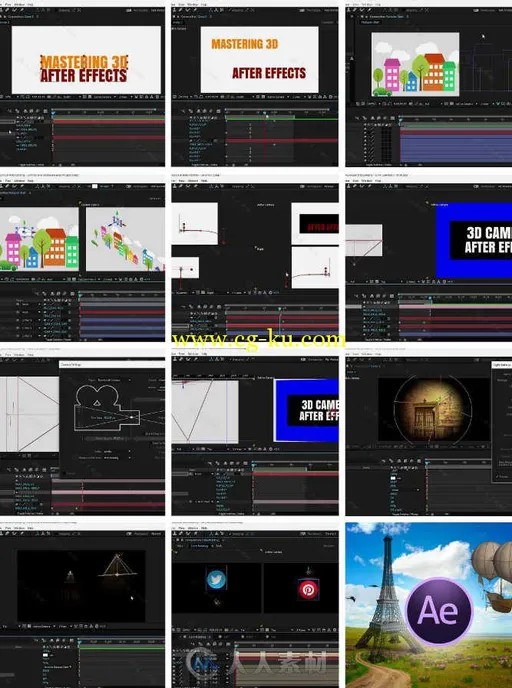Click the Twitter icon in the composition viewer
This screenshot has height=688, width=512.
point(216,579)
